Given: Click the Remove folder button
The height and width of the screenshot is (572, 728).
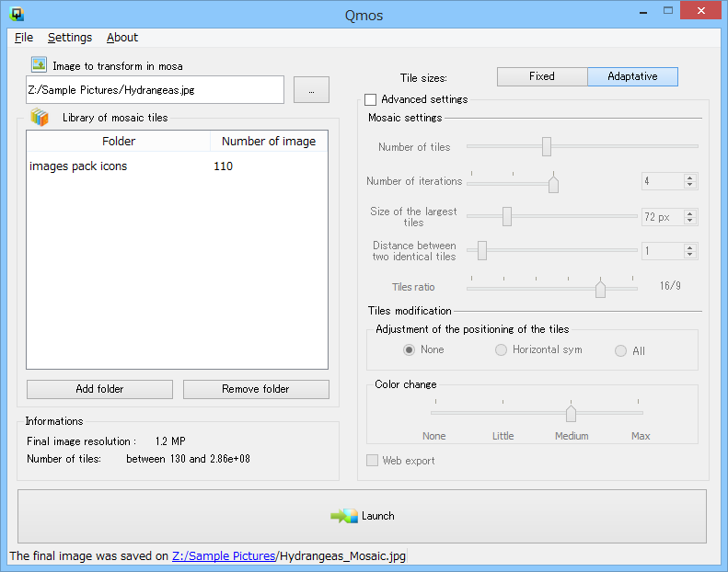Looking at the screenshot, I should pyautogui.click(x=256, y=389).
